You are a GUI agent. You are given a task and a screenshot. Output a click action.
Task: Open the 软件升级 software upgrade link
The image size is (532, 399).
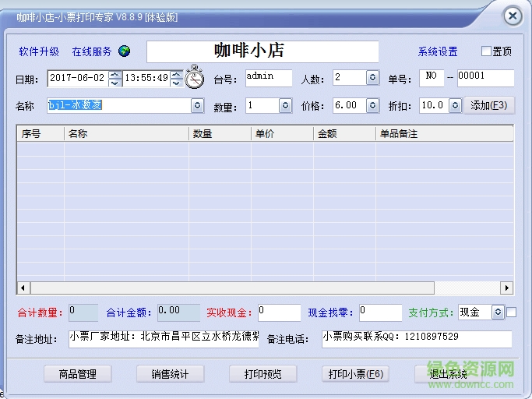pos(39,52)
